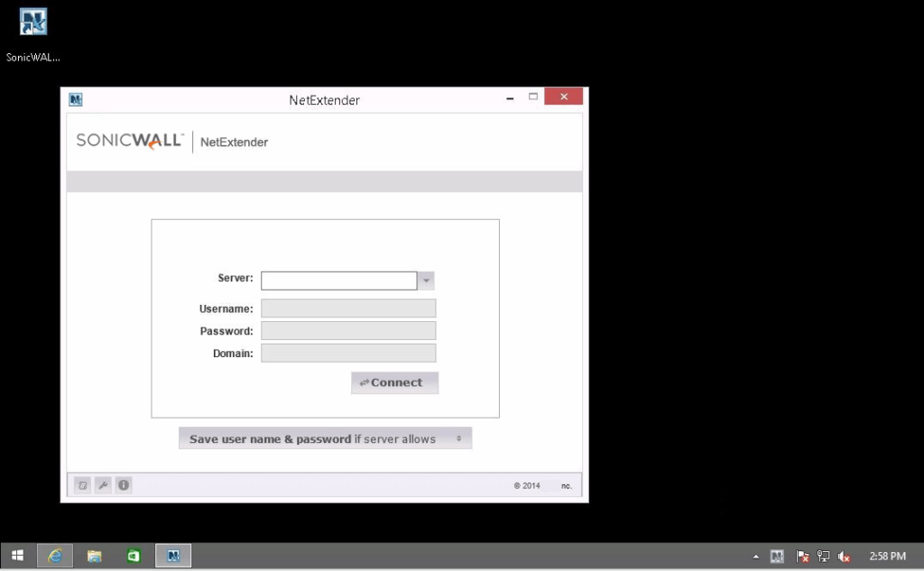
Task: Open the Save user name & password dropdown
Action: (x=325, y=438)
